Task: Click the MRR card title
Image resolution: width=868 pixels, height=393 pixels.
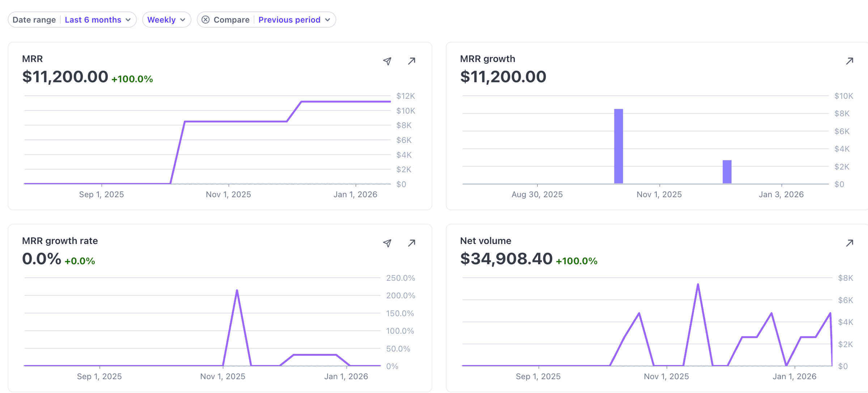Action: [33, 59]
